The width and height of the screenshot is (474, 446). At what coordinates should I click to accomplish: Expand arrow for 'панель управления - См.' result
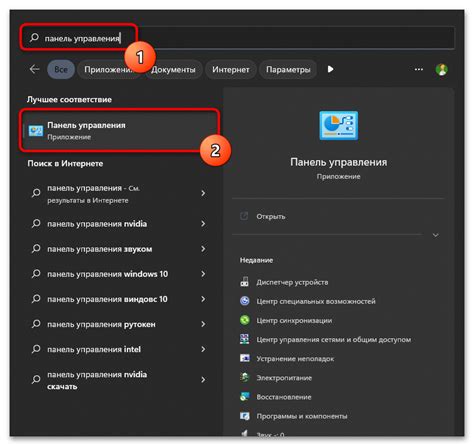click(x=203, y=193)
